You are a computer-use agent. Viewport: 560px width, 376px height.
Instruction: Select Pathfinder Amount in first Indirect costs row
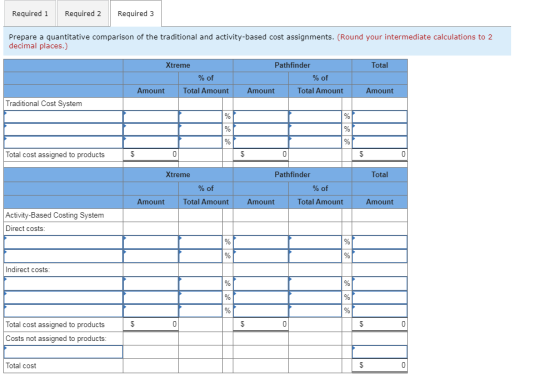261,284
